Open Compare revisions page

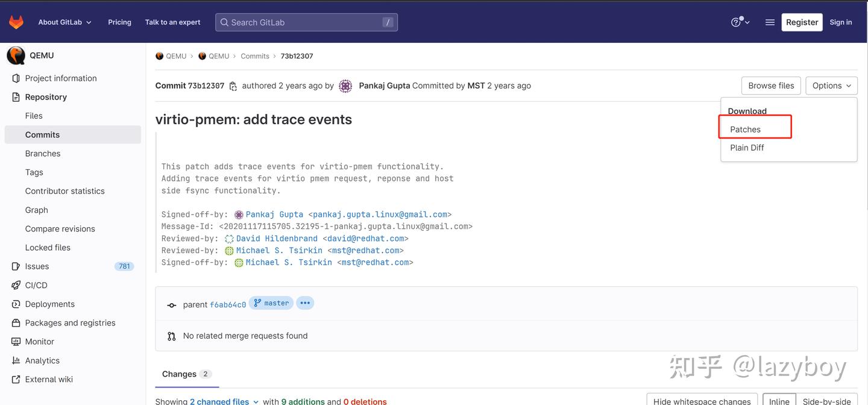60,229
